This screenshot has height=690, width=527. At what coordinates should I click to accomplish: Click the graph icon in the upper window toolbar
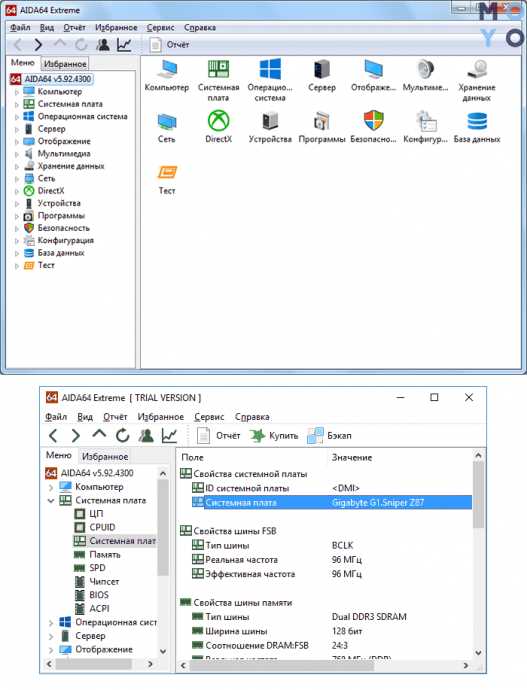(124, 44)
